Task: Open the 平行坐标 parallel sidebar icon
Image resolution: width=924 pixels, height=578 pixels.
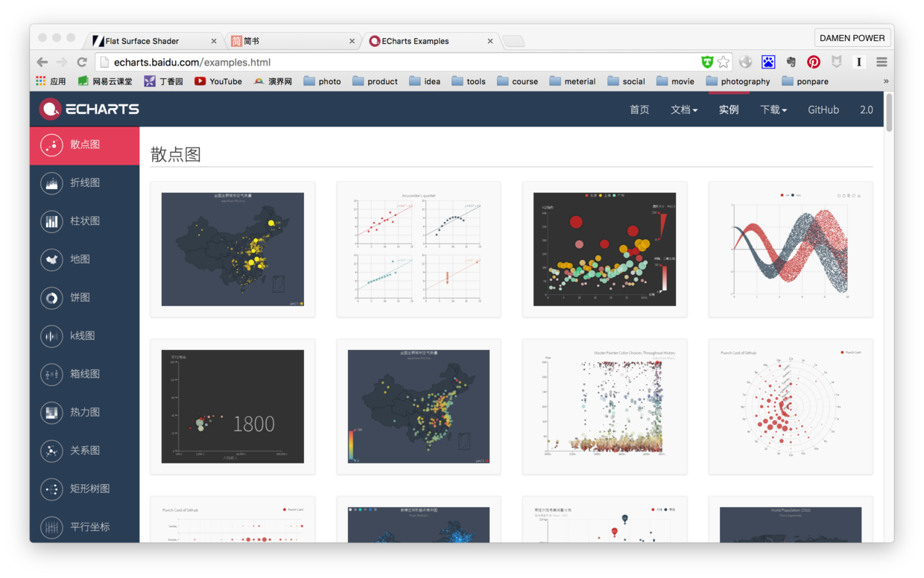Action: 51,527
